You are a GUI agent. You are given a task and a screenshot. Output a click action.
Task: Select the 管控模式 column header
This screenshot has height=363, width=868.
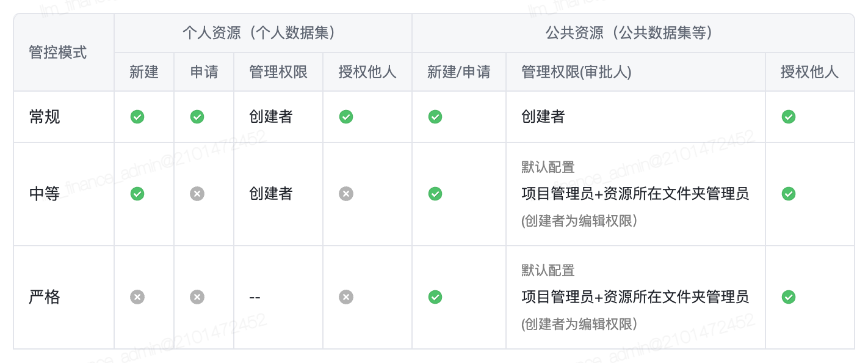[58, 53]
